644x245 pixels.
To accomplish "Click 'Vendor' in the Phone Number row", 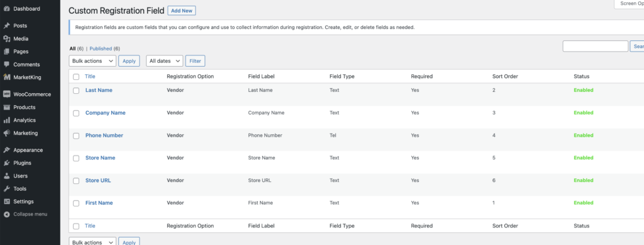I will (175, 135).
